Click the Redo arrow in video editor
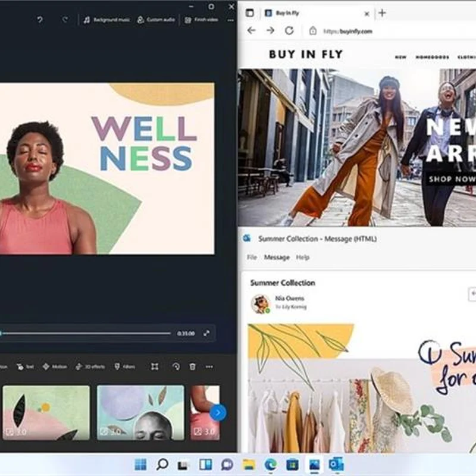 [x=65, y=20]
